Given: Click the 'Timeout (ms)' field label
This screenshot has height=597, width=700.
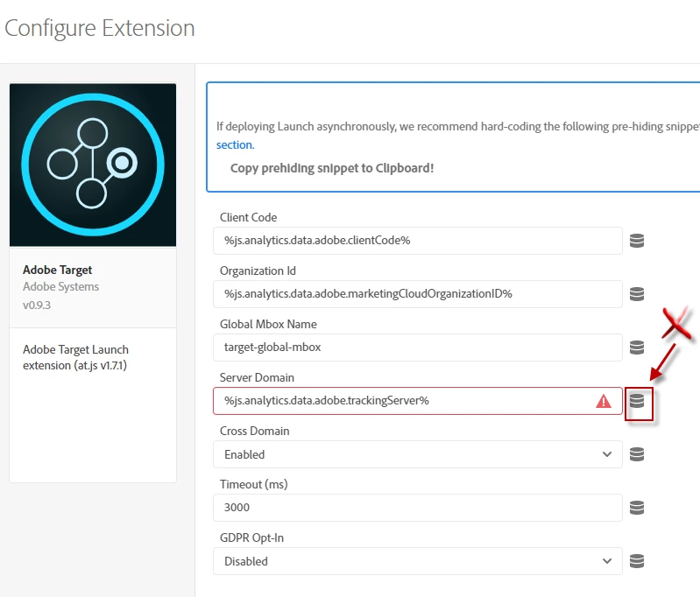Looking at the screenshot, I should tap(253, 484).
